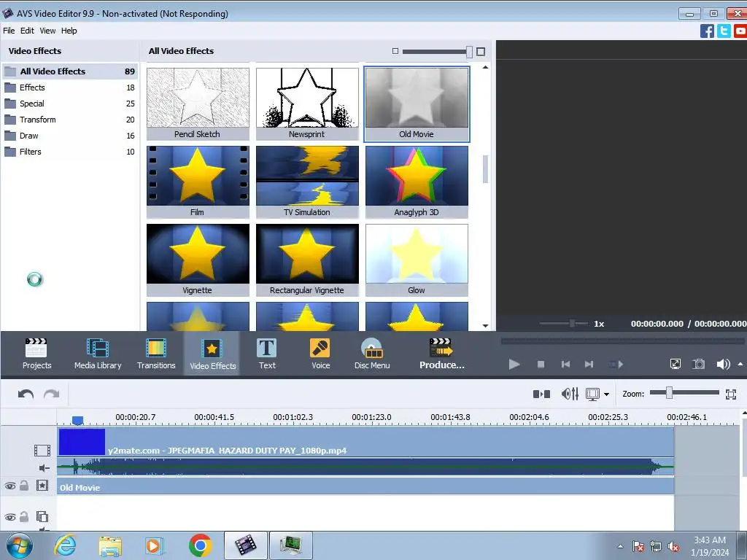Select the Video Effects toolbar button

(212, 354)
